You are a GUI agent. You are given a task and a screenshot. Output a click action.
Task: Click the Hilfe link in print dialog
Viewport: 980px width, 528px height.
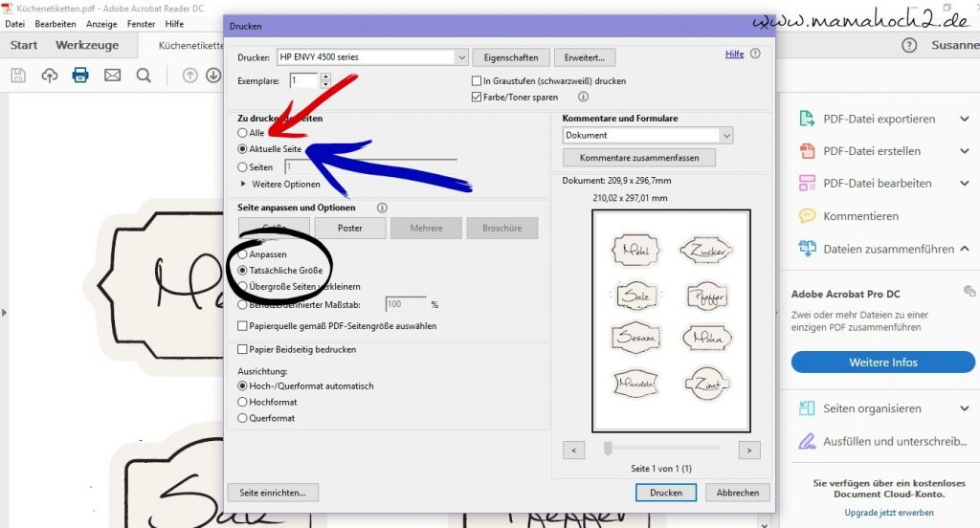tap(734, 54)
